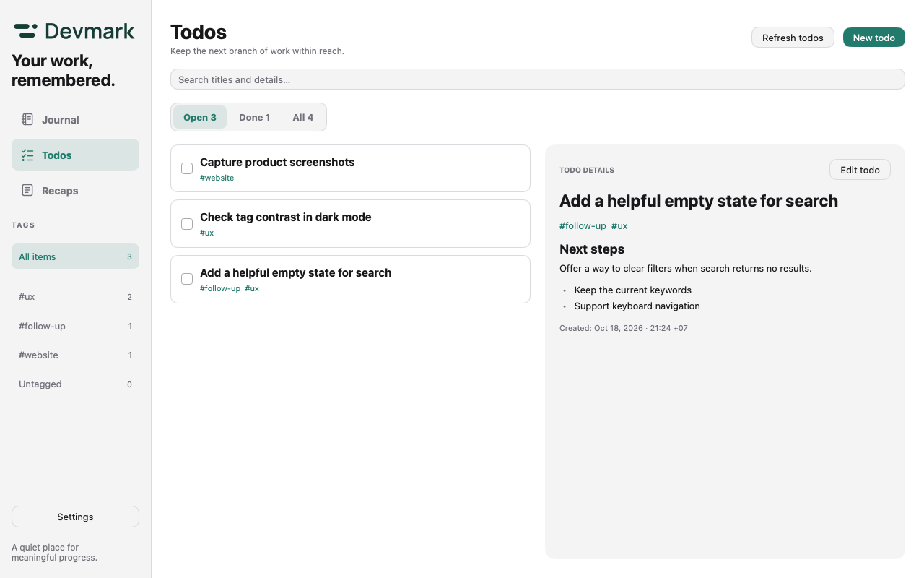Screen dimensions: 924x578
Task: Click #ux tag in Todo details panel
Action: [619, 225]
